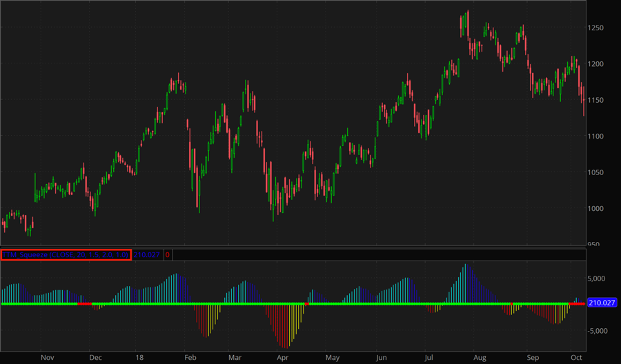Click the TTM_Squeeze study title label
Viewport: 621px width, 364px height.
(x=66, y=254)
